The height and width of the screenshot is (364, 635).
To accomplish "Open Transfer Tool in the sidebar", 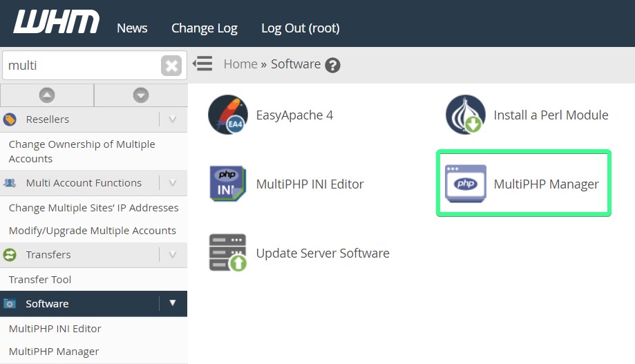I will pyautogui.click(x=40, y=280).
